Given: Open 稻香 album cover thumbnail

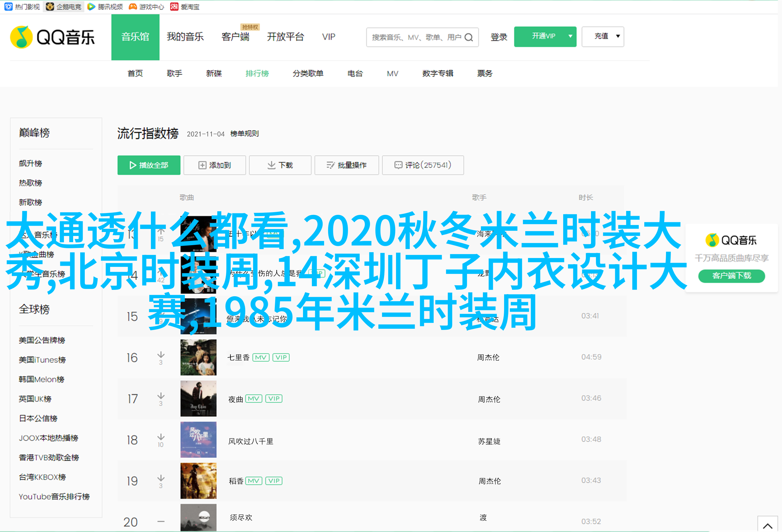Looking at the screenshot, I should (198, 481).
